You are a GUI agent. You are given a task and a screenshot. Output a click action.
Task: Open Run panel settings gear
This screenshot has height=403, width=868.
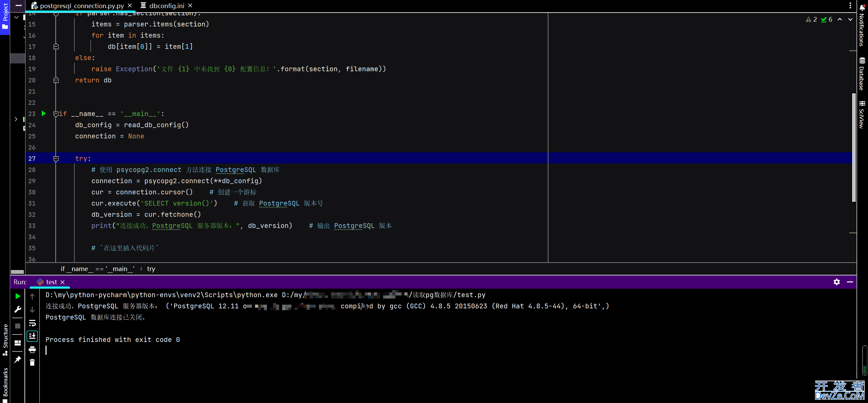[837, 282]
